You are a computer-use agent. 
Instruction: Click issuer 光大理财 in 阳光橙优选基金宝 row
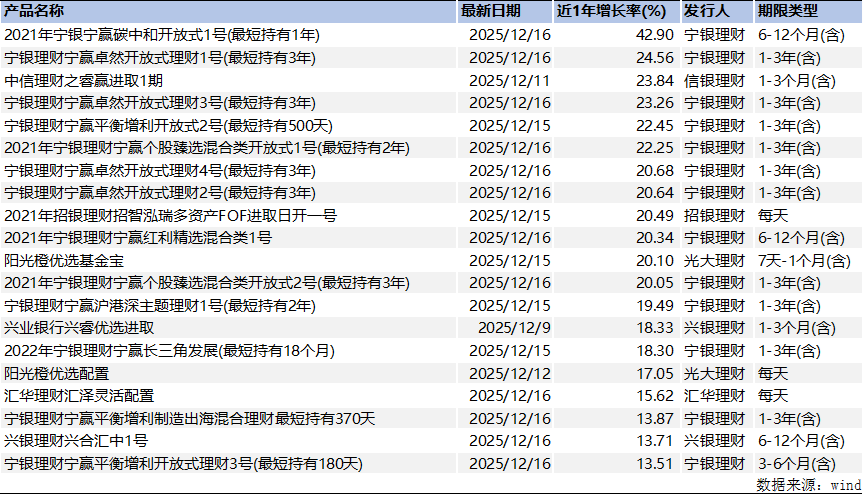click(714, 261)
